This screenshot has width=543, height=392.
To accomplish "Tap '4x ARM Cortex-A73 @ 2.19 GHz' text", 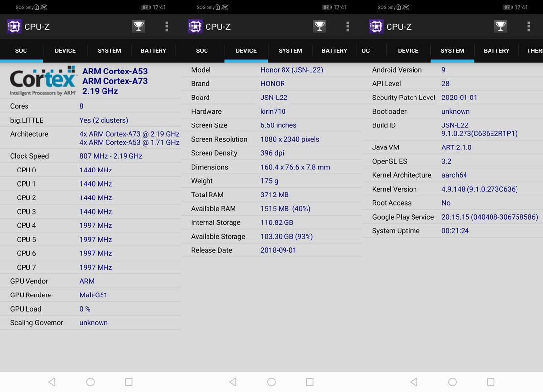I will 129,134.
